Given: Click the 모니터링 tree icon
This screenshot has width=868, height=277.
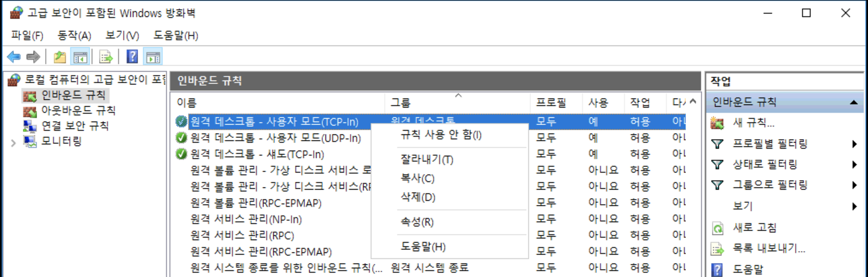Looking at the screenshot, I should click(x=30, y=141).
